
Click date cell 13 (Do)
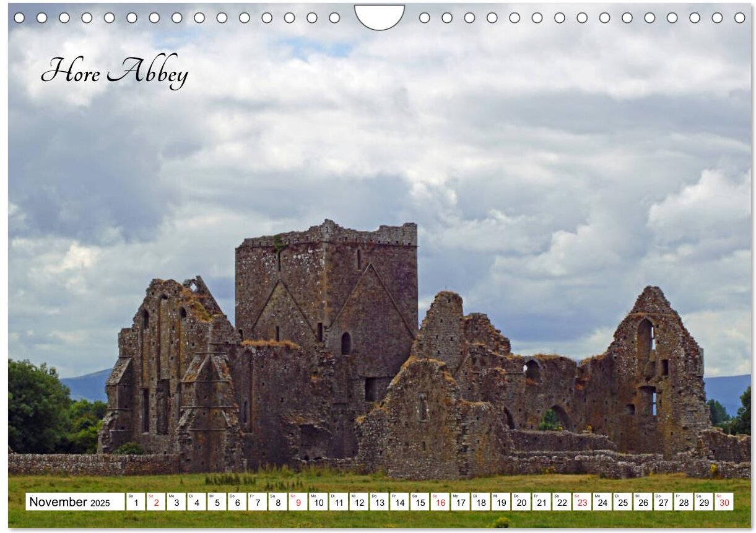pos(379,501)
